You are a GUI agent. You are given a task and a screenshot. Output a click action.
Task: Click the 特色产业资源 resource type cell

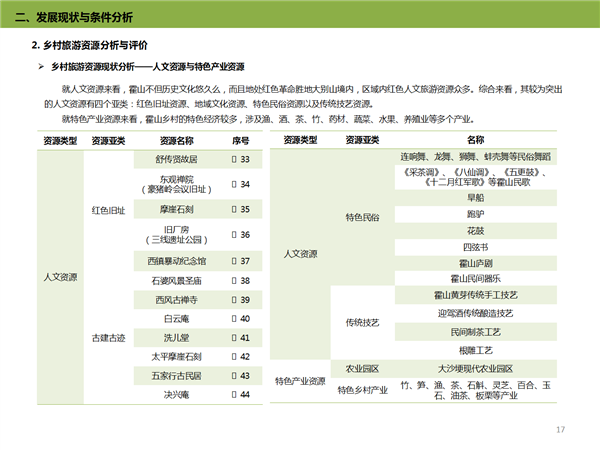[x=300, y=381]
